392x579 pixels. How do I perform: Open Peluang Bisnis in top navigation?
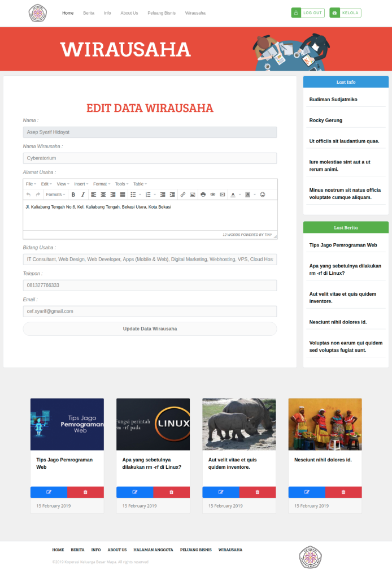(x=162, y=13)
